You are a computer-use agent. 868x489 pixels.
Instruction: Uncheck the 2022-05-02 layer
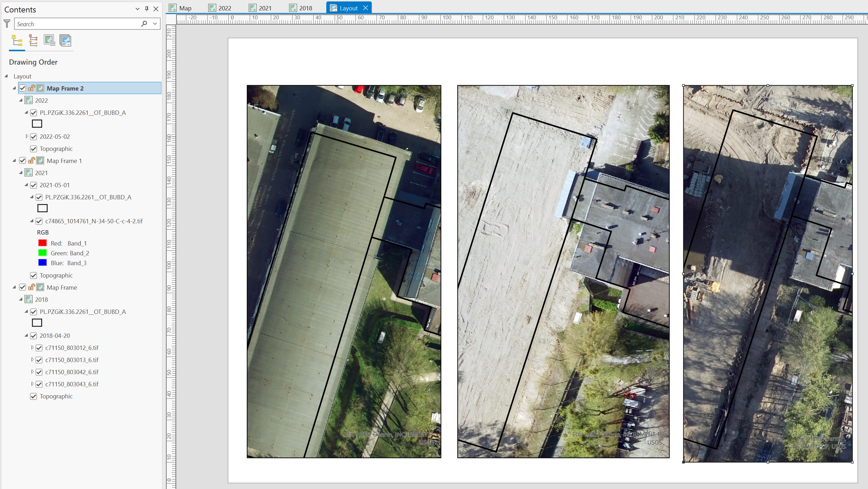(33, 137)
